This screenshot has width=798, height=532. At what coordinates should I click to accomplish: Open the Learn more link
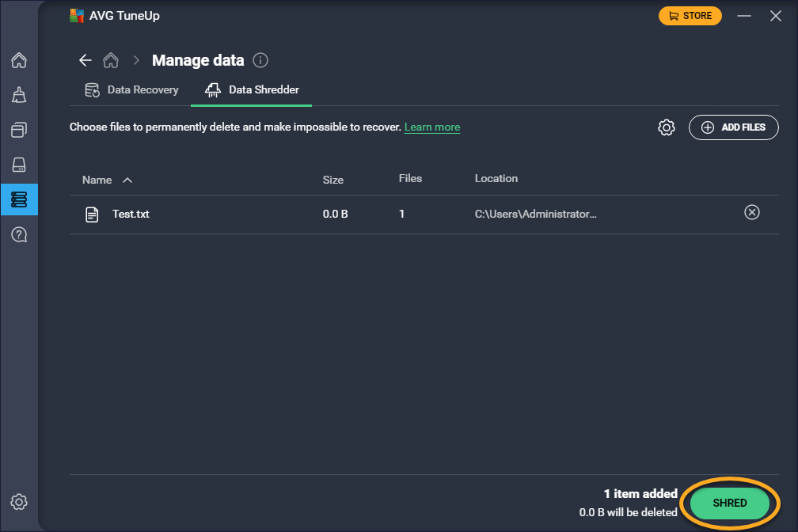(432, 127)
